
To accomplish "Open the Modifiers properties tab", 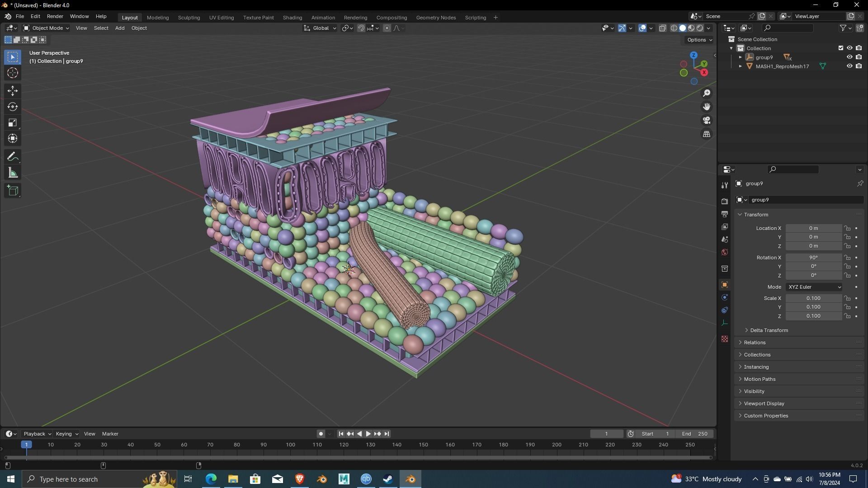I will [x=725, y=297].
